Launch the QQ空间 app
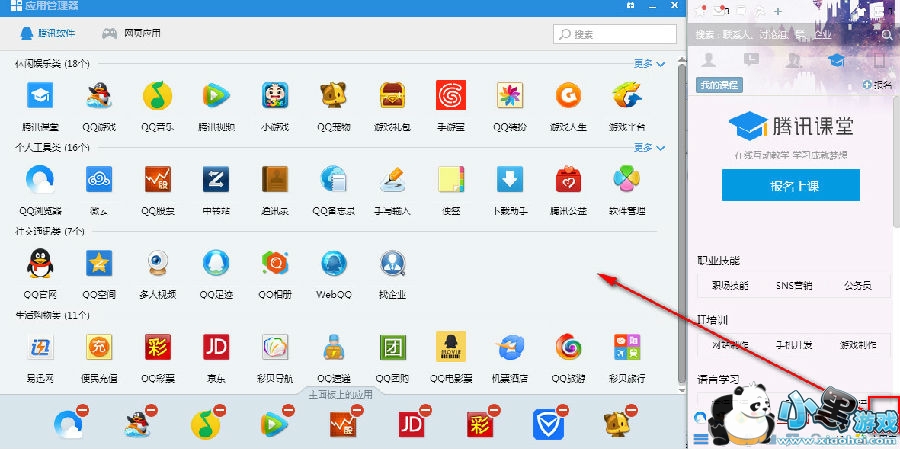The image size is (900, 449). click(x=99, y=263)
